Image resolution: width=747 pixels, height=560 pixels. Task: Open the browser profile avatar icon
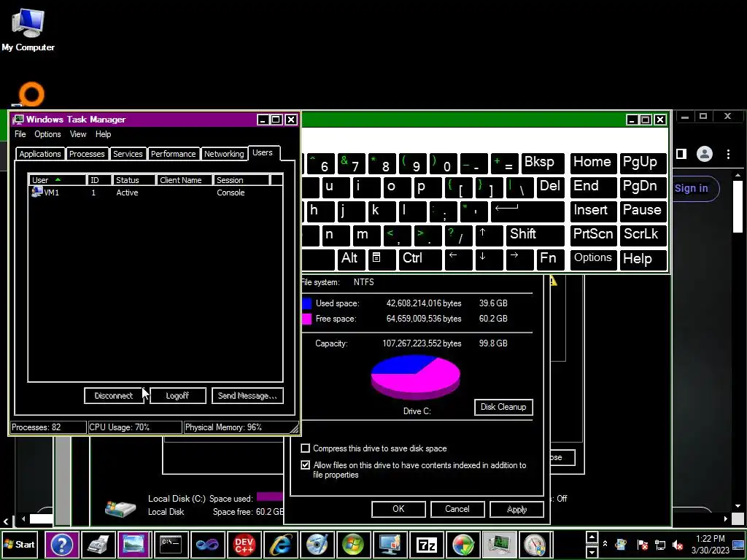coord(704,154)
